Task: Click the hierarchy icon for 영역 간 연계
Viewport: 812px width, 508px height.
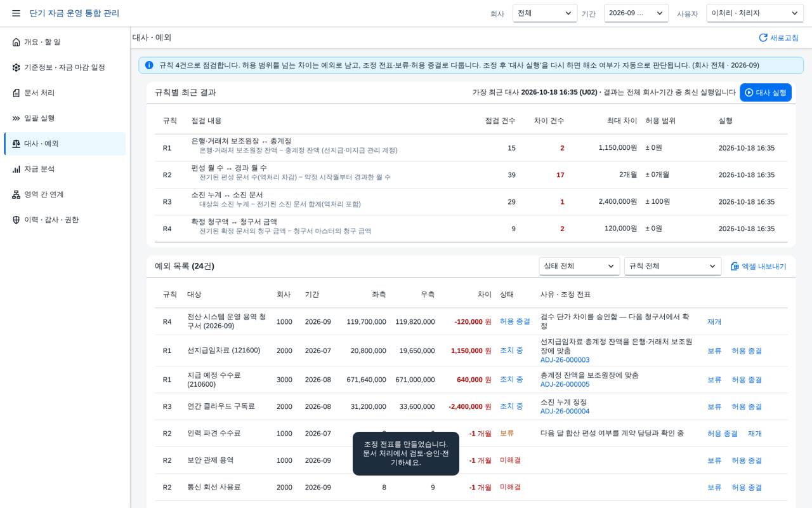Action: pyautogui.click(x=16, y=194)
